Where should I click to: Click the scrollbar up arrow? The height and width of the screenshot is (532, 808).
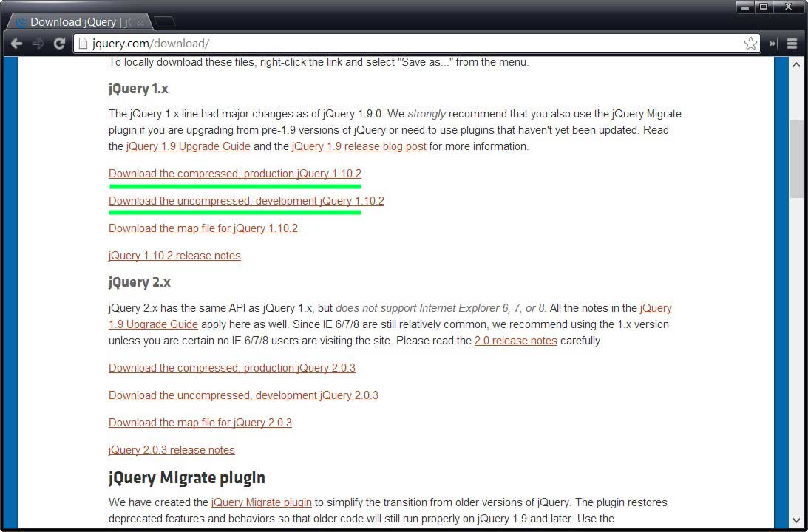[x=796, y=65]
